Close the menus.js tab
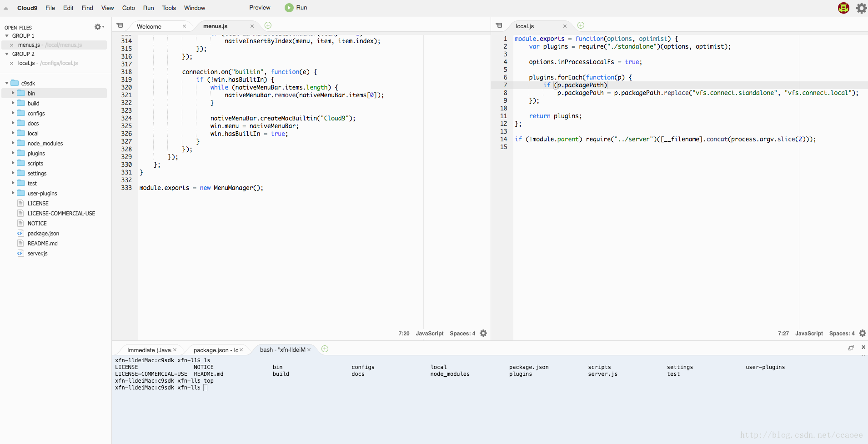The image size is (868, 444). (252, 26)
